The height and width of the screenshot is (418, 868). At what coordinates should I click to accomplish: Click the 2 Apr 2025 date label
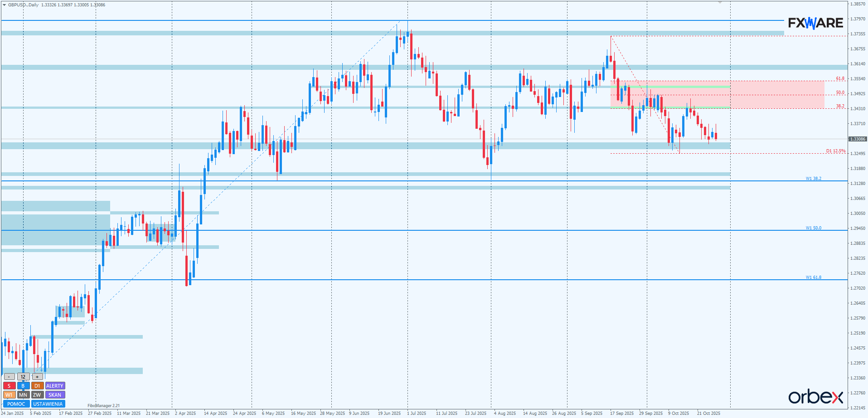pos(185,413)
